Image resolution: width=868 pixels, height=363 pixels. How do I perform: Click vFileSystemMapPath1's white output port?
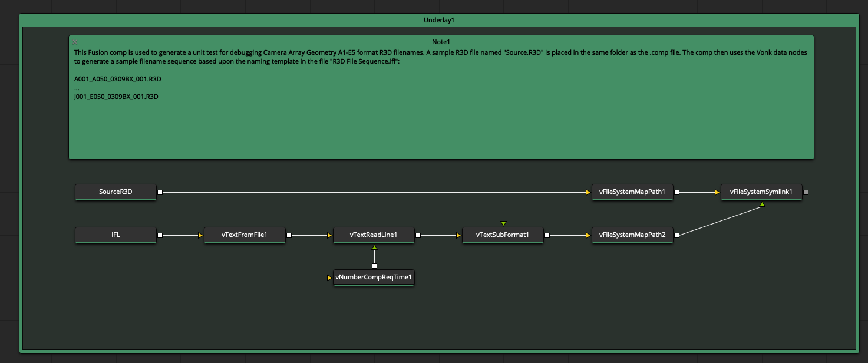676,192
